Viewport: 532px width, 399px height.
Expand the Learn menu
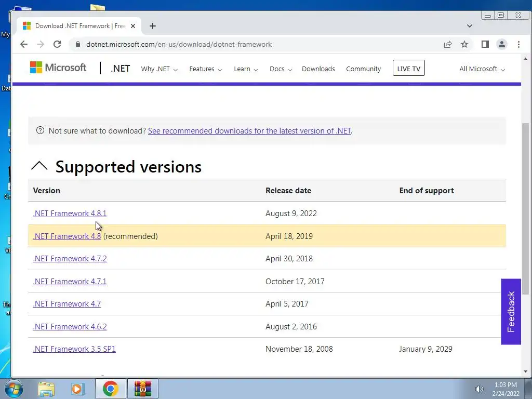tap(246, 69)
